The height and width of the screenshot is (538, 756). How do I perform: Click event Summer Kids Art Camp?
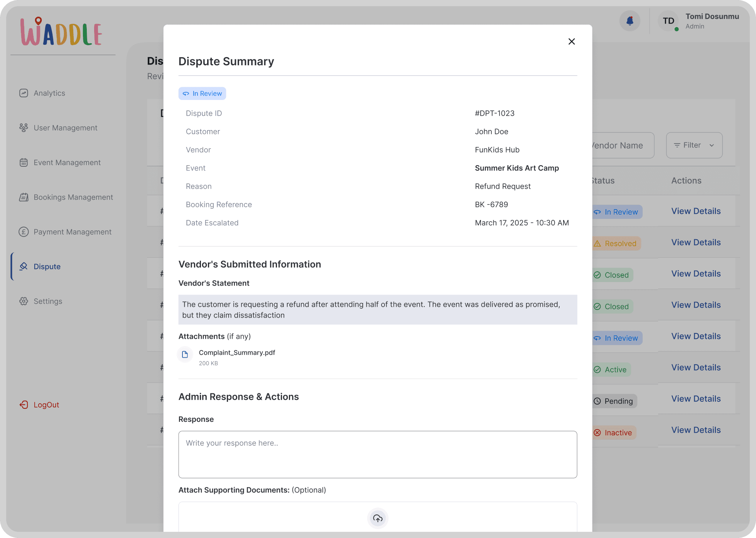pos(517,168)
